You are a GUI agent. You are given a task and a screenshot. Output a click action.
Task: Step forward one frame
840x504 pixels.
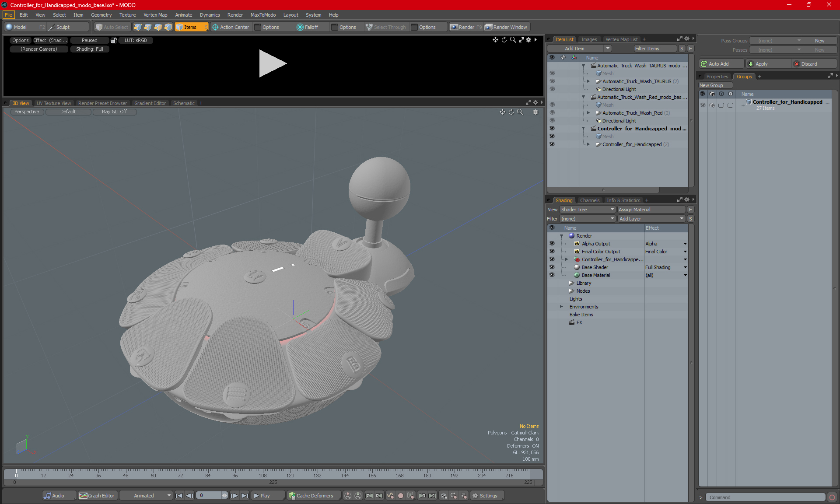234,496
